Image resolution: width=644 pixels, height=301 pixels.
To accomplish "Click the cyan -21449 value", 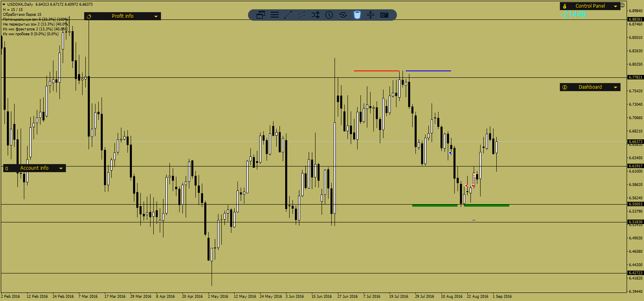I will pyautogui.click(x=573, y=14).
